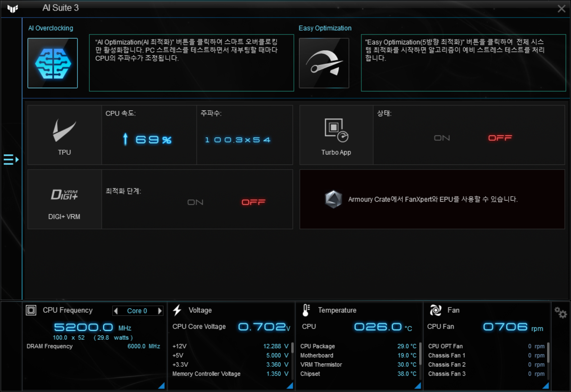Screen dimensions: 571x392
Task: Set Turbo App state to OFF
Action: pyautogui.click(x=500, y=138)
